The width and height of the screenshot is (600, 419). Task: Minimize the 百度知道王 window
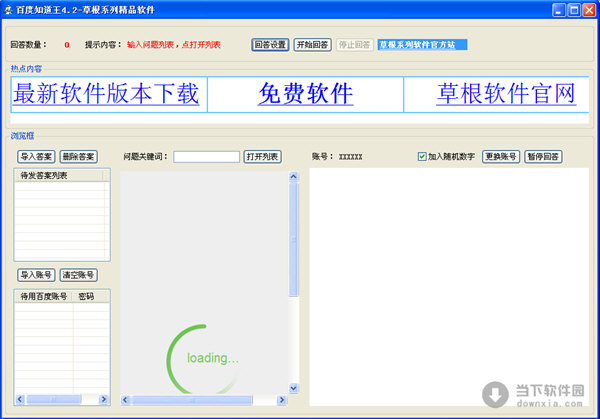pos(559,10)
